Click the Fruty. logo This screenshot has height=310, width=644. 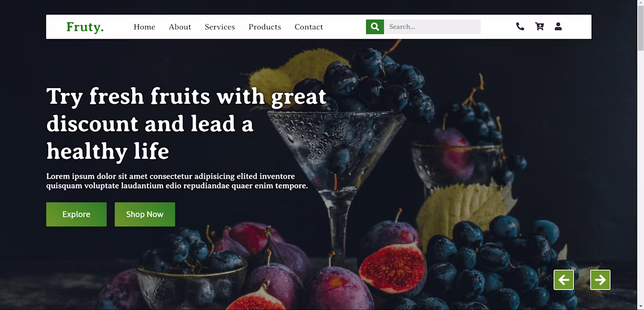pyautogui.click(x=85, y=27)
